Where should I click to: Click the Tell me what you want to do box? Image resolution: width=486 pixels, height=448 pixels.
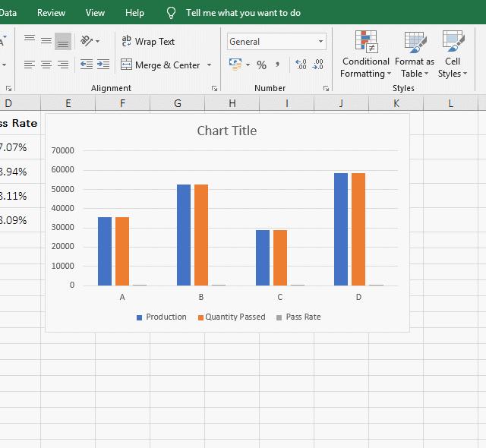point(243,13)
